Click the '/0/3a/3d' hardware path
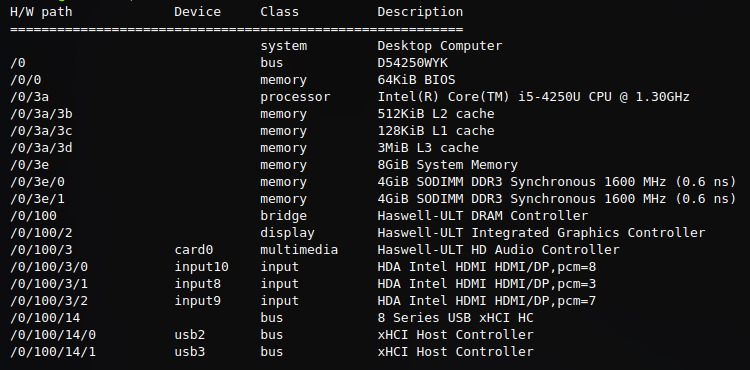The height and width of the screenshot is (370, 750). 41,148
